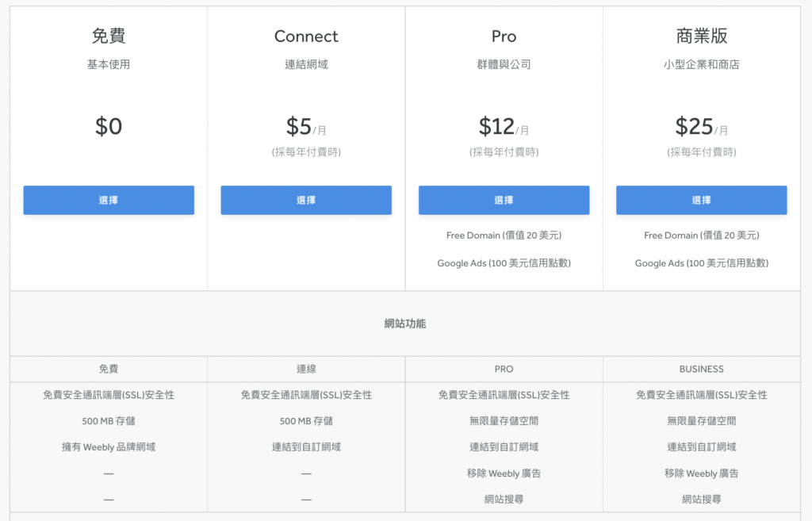This screenshot has width=812, height=521.
Task: Click 網站搜尋 in the BUSINESS column
Action: tap(701, 500)
